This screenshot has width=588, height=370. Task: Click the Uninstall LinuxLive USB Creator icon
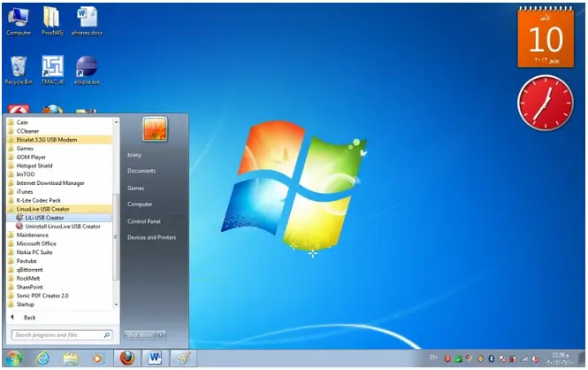19,227
